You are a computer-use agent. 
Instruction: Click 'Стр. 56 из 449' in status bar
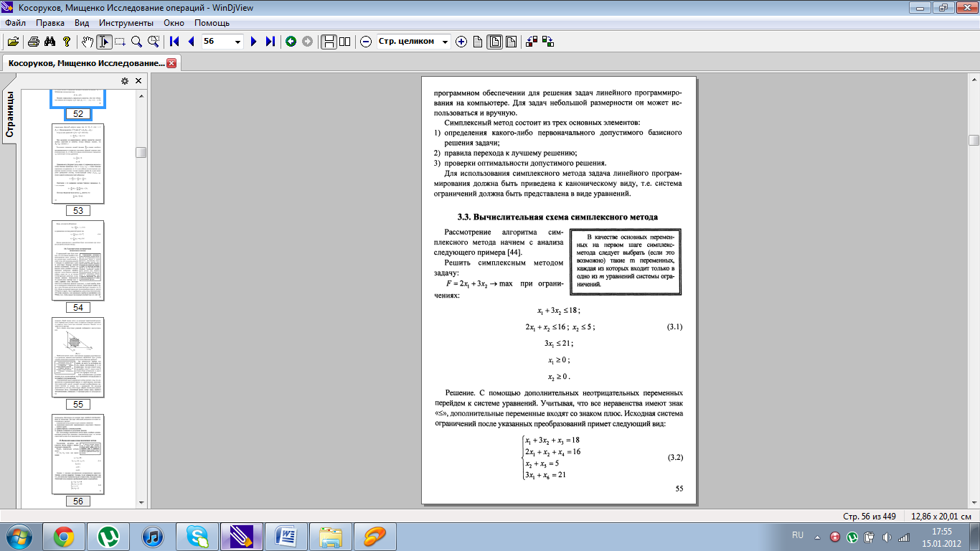[x=870, y=517]
